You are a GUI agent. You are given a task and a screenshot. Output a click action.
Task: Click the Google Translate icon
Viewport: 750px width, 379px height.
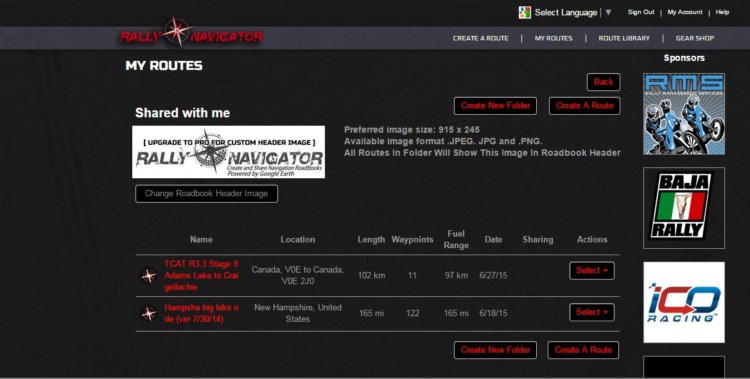(525, 12)
